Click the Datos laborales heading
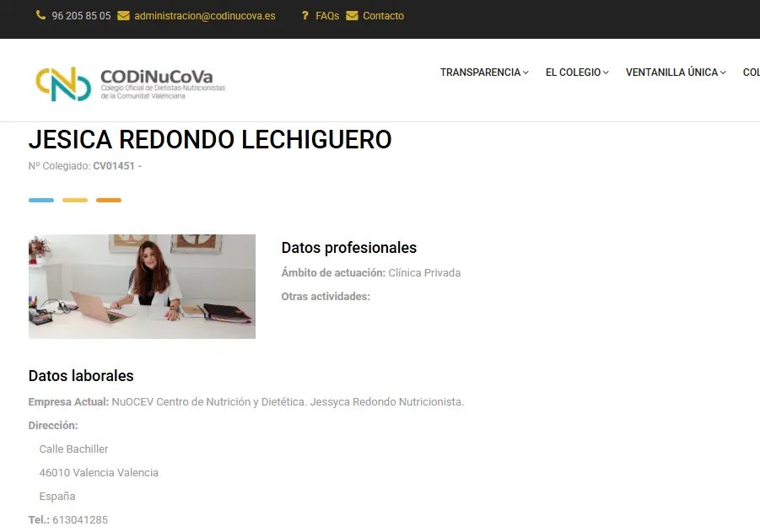 click(x=81, y=375)
